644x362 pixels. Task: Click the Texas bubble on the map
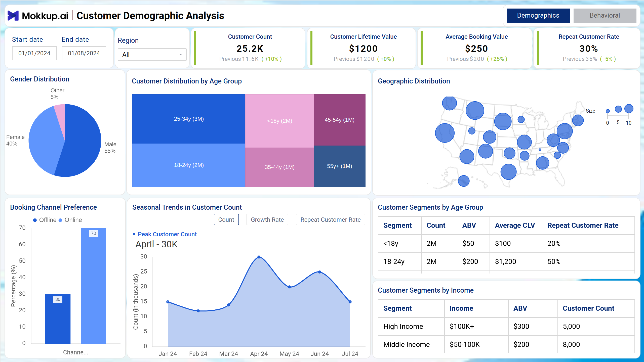508,172
